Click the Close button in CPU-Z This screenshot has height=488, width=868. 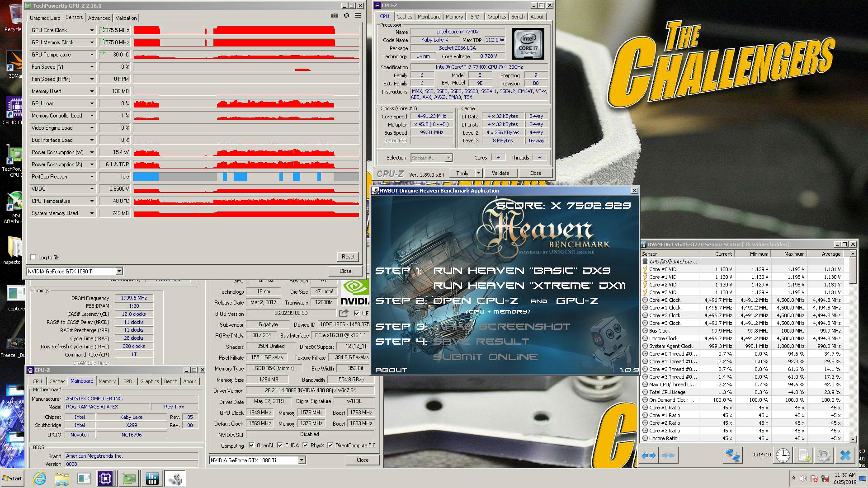535,173
